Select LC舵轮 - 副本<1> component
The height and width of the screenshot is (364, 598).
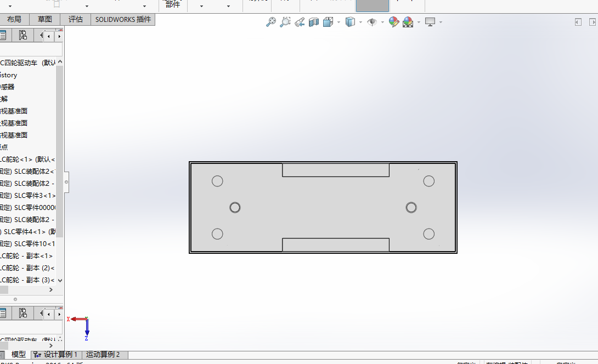26,256
